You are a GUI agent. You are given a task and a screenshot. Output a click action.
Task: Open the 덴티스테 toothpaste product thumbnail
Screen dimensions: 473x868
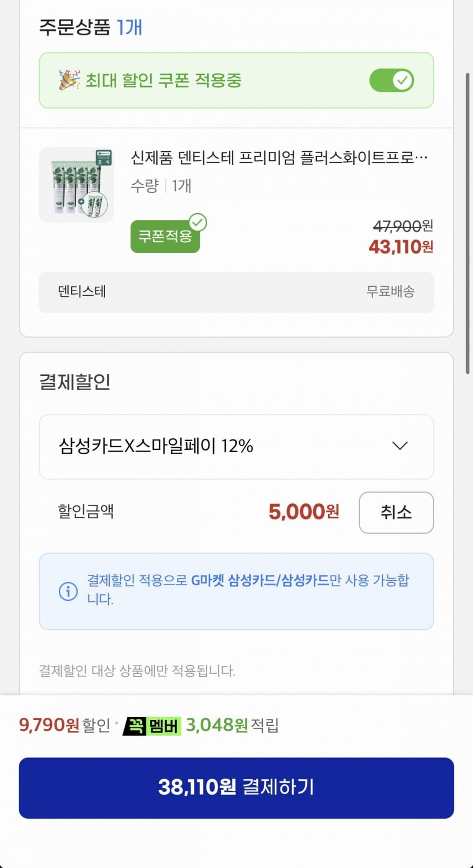[x=77, y=184]
